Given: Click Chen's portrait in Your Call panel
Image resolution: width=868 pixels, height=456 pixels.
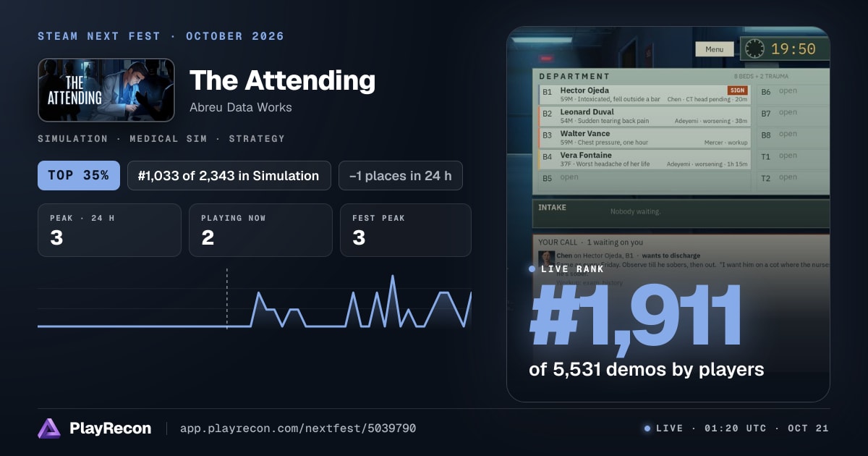Looking at the screenshot, I should tap(546, 258).
